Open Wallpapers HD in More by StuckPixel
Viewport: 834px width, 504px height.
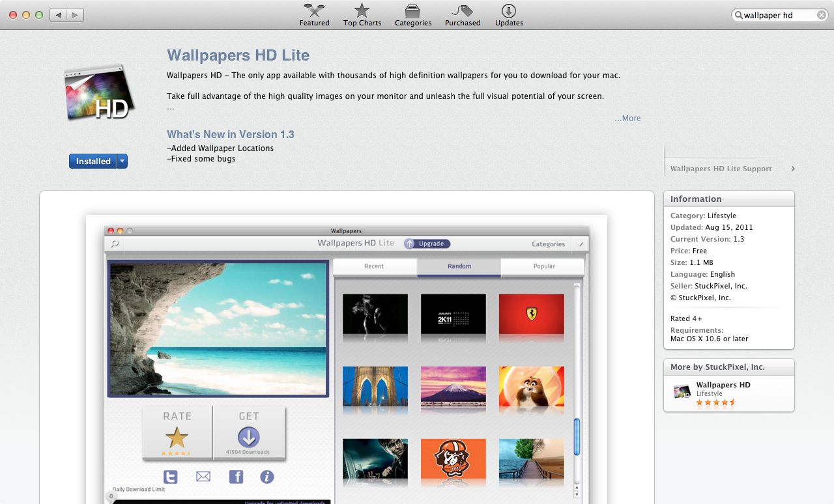coord(723,385)
